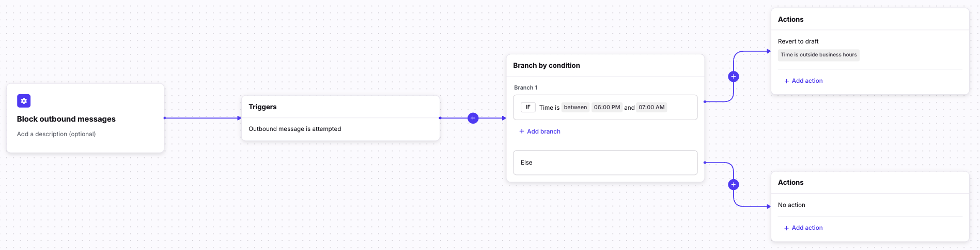Open the 06:00 PM start time selector
This screenshot has height=250, width=980.
tap(606, 108)
